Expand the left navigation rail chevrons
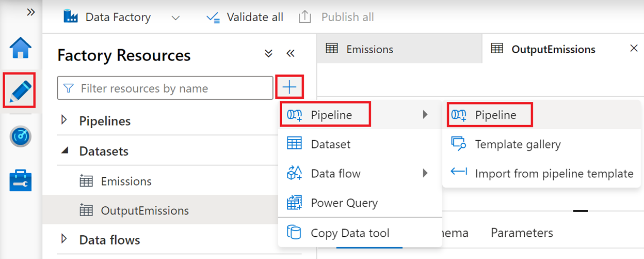The image size is (644, 259). coord(31,12)
